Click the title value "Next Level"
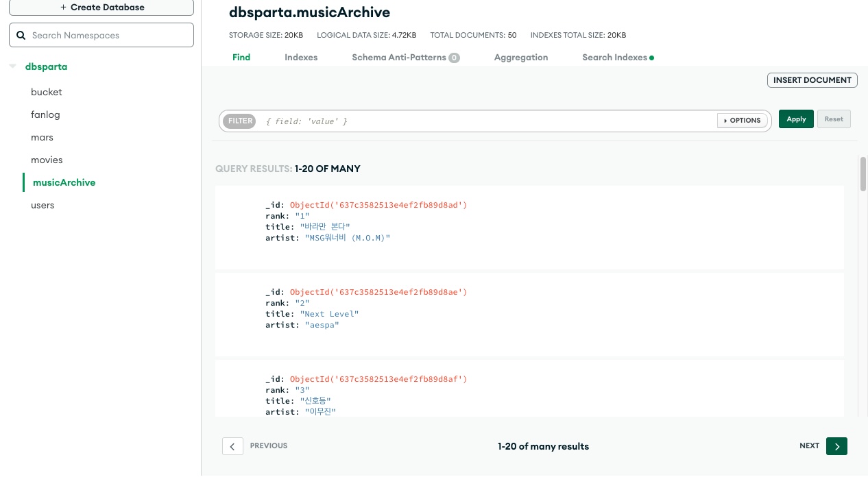Image resolution: width=868 pixels, height=488 pixels. coord(330,314)
